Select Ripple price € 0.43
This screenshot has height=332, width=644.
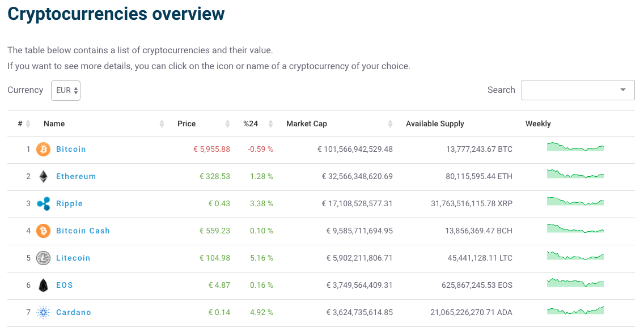click(219, 203)
